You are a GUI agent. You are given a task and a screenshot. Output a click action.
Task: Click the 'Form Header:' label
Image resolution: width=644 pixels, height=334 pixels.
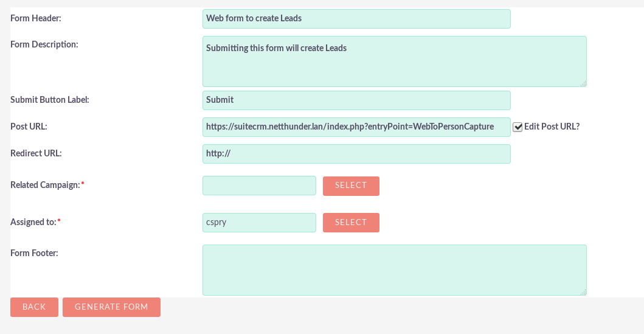36,18
